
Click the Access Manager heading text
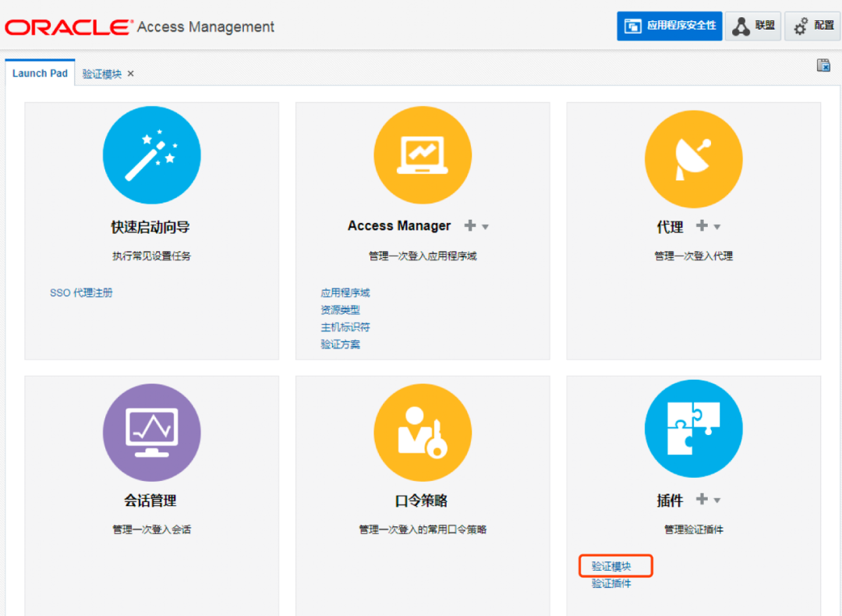click(x=399, y=225)
